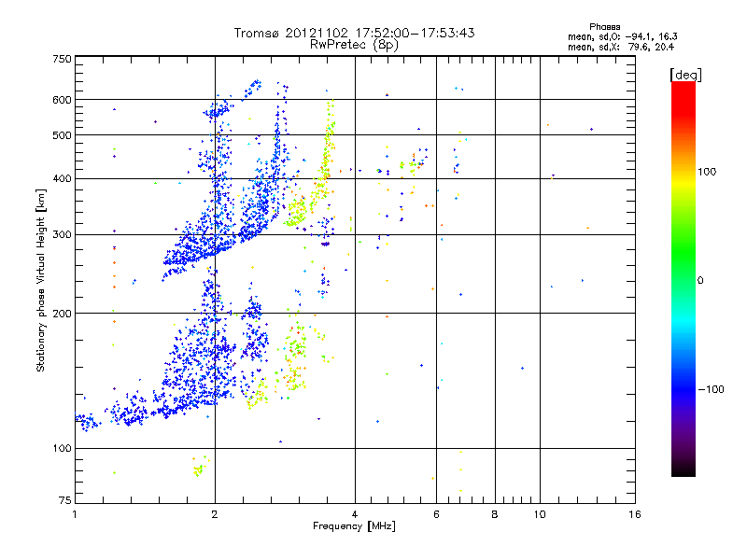
Task: Click the colorbar's '-100' degree label
Action: tap(712, 389)
